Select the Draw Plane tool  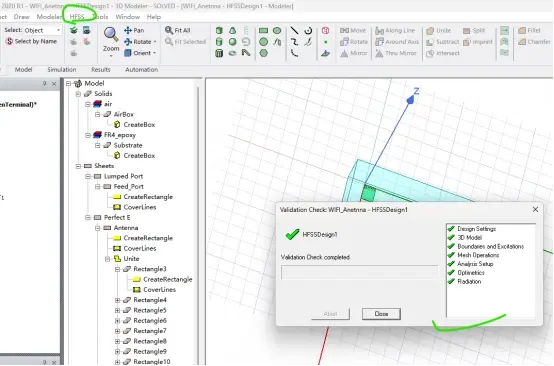pos(325,53)
